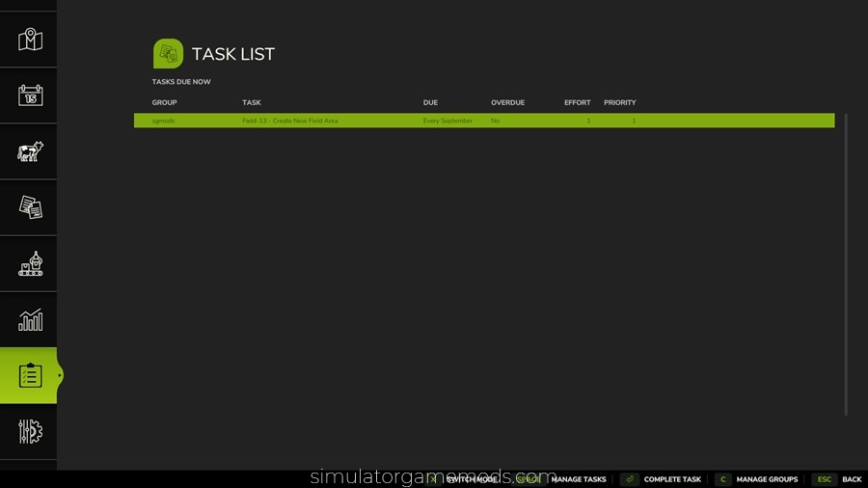Click the C key icon for Manage Groups
Viewport: 868px width, 488px height.
point(722,479)
